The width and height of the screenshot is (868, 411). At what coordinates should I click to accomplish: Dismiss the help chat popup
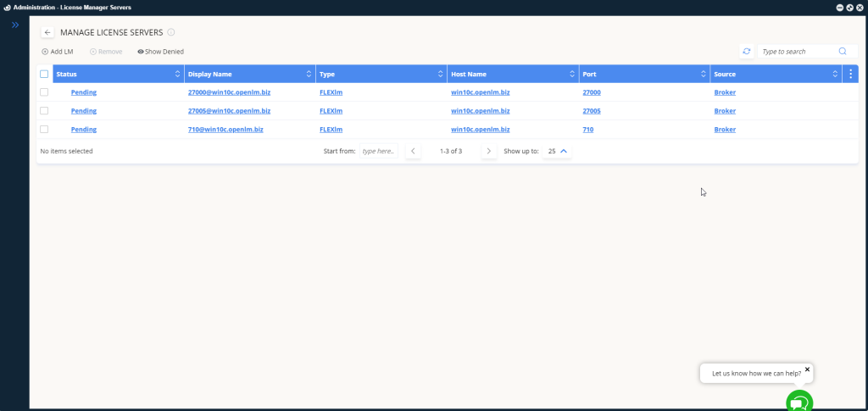coord(807,369)
